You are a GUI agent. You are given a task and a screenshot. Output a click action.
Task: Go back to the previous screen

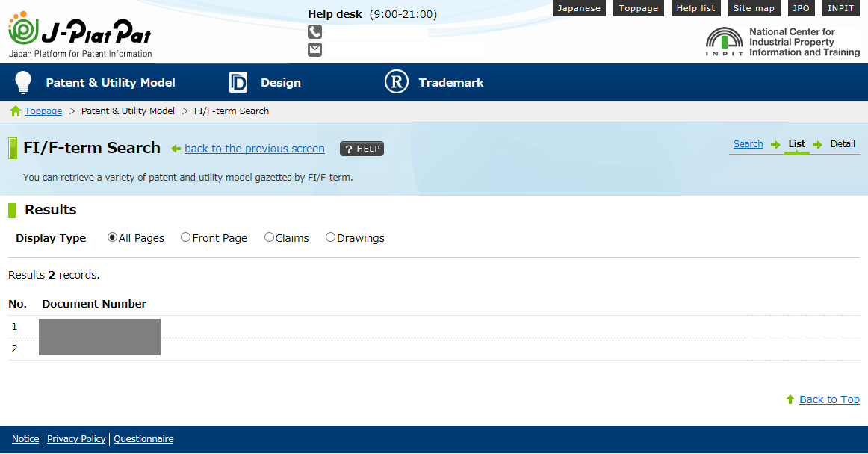coord(254,149)
